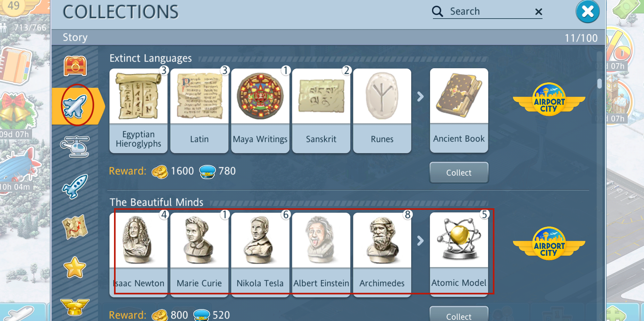Open the Atomic Model reward item
644x321 pixels.
(459, 255)
